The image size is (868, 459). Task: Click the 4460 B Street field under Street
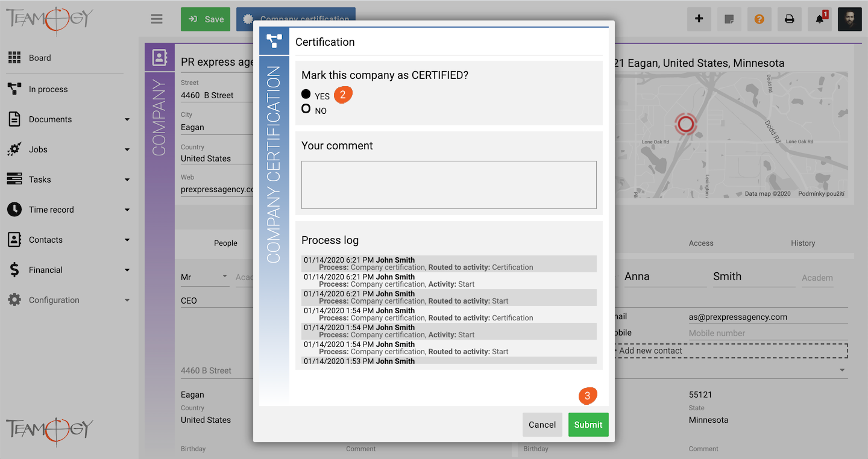[217, 95]
